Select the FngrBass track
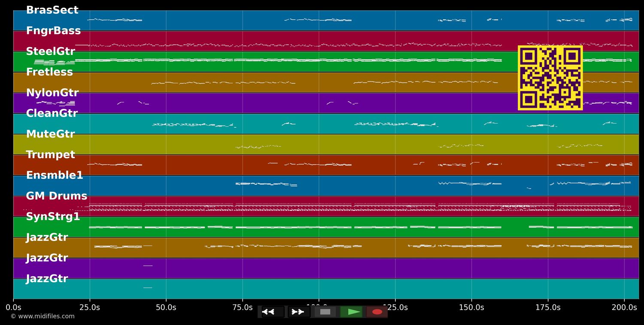The image size is (644, 325). (x=53, y=31)
